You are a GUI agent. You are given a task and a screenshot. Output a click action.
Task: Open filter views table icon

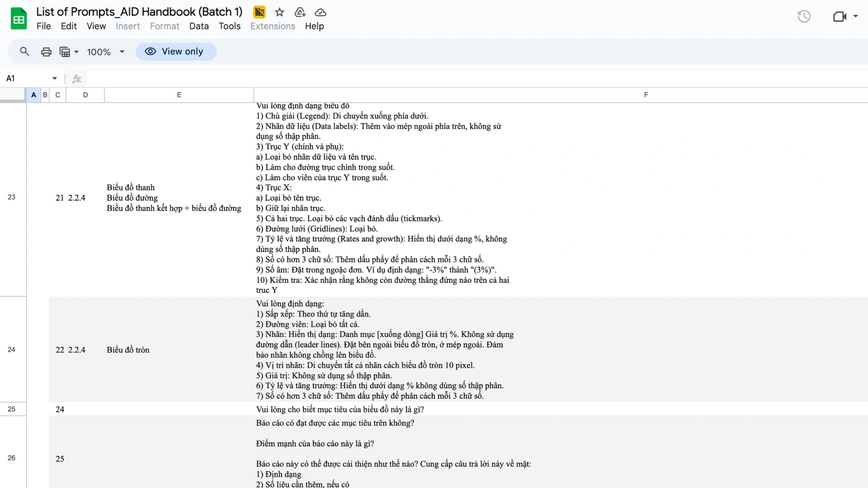[x=65, y=52]
